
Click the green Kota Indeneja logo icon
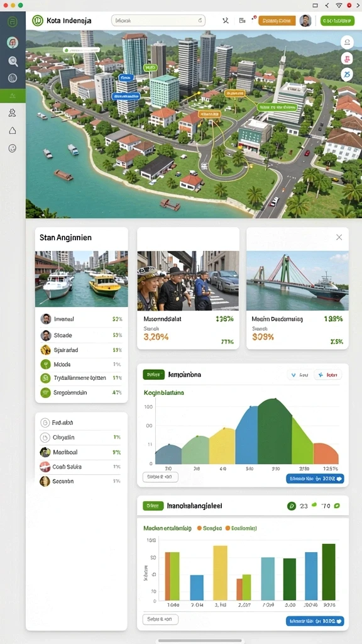click(x=37, y=20)
